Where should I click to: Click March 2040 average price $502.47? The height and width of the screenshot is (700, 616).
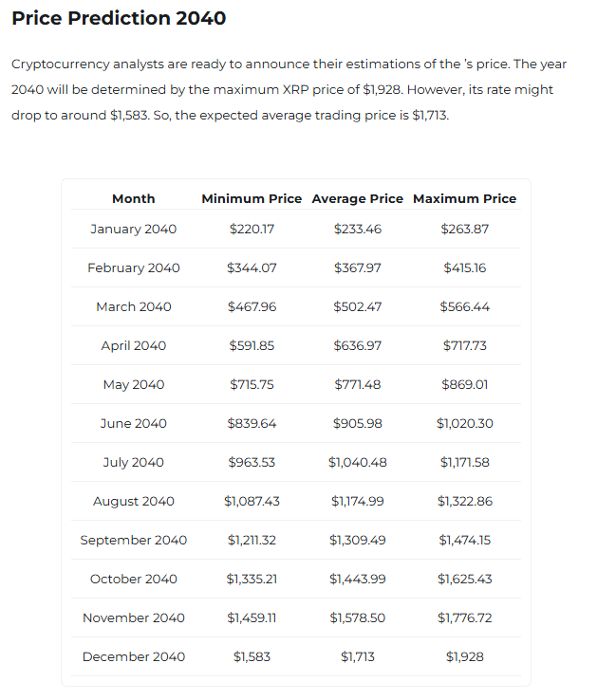(x=357, y=306)
